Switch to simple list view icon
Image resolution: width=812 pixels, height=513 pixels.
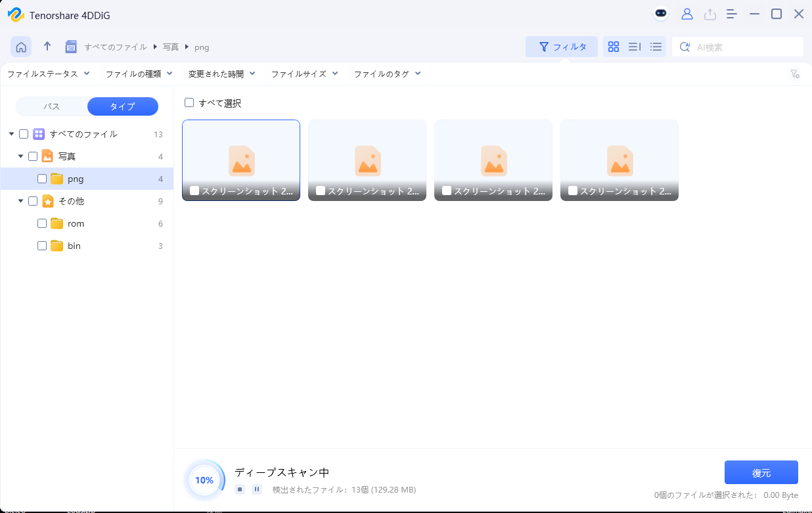(x=656, y=47)
